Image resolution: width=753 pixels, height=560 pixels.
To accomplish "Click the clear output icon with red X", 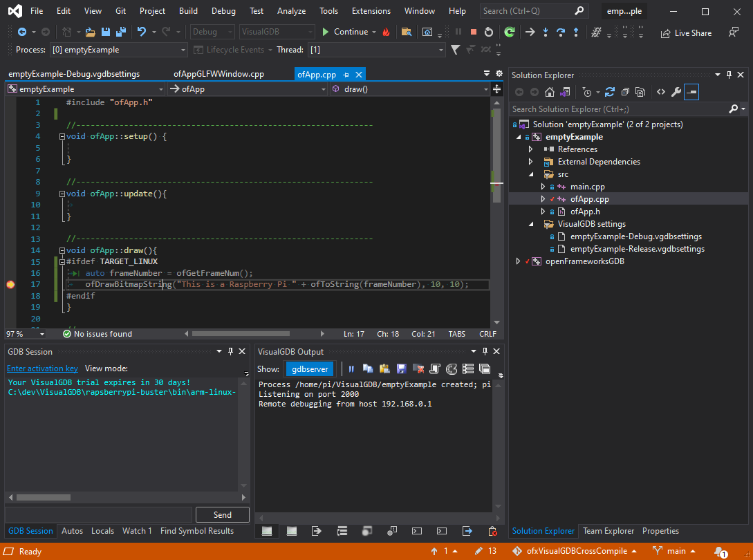I will (x=419, y=369).
